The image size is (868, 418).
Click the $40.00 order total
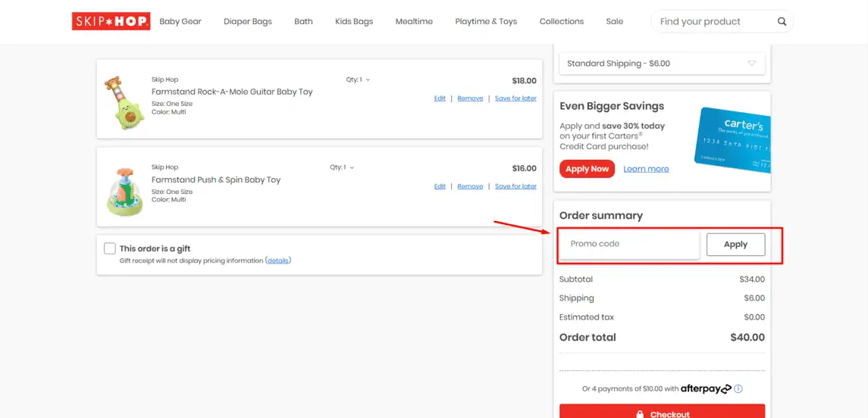[x=747, y=337]
